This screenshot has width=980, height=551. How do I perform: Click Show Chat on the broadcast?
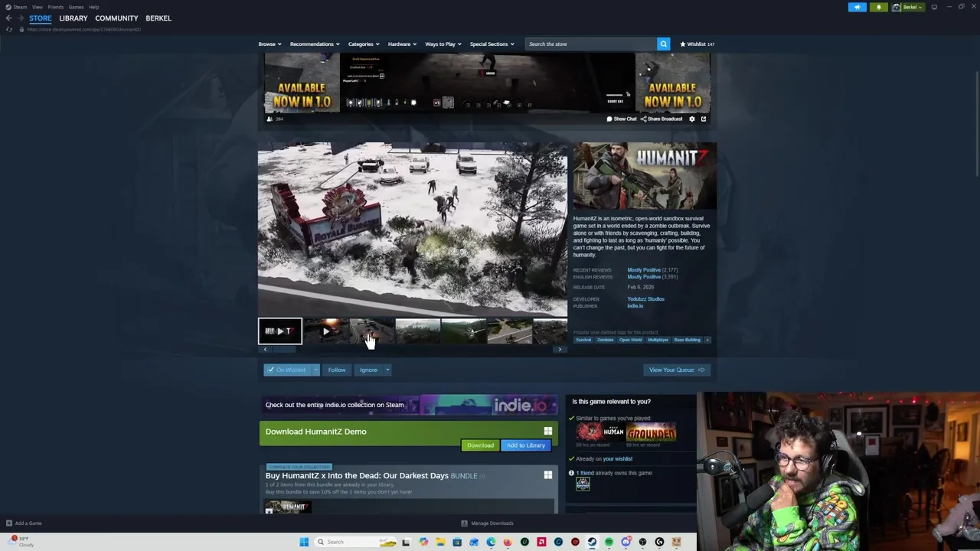(x=622, y=119)
